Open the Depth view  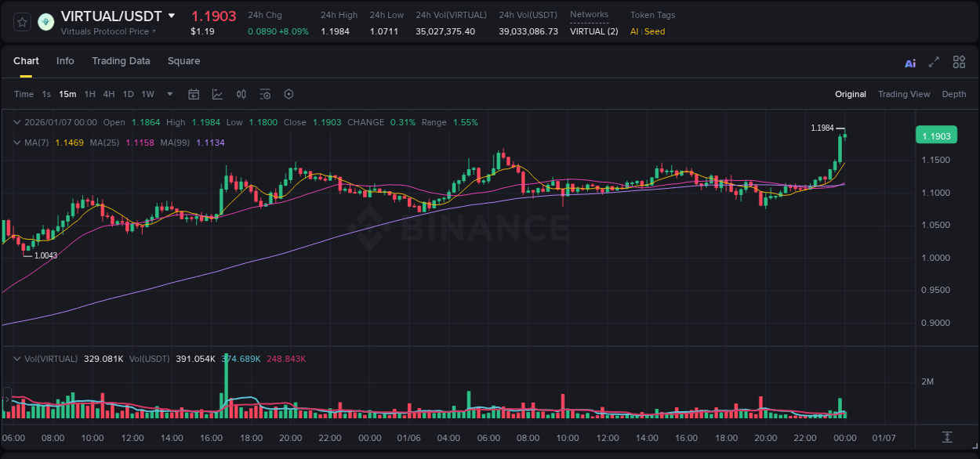(953, 94)
